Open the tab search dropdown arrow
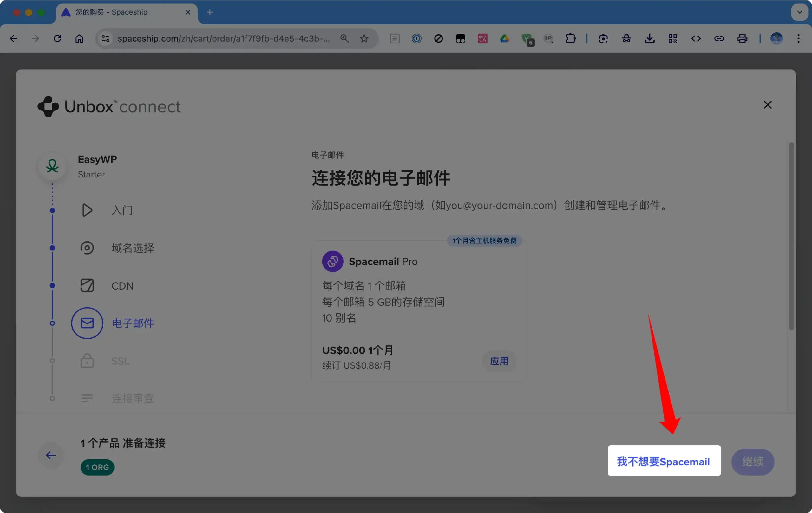The image size is (812, 513). point(800,12)
